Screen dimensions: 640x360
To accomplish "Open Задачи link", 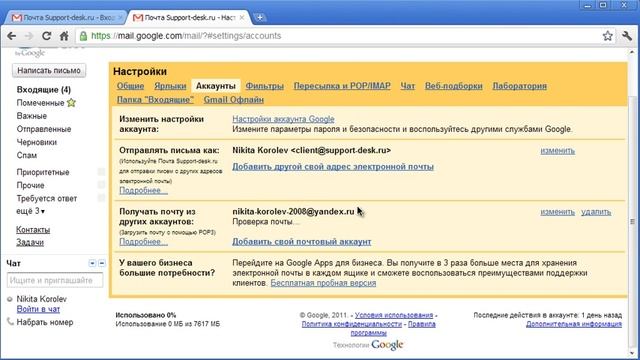I will pyautogui.click(x=30, y=242).
